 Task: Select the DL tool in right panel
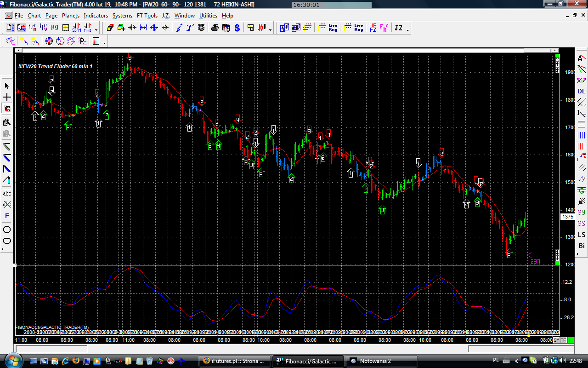coord(582,91)
